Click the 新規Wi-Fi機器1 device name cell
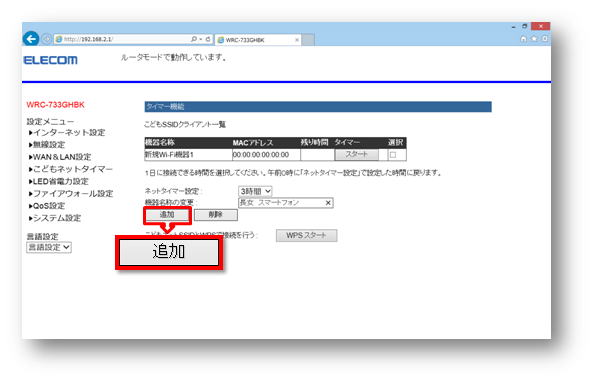Screen dimensions: 593x381 (x=188, y=155)
